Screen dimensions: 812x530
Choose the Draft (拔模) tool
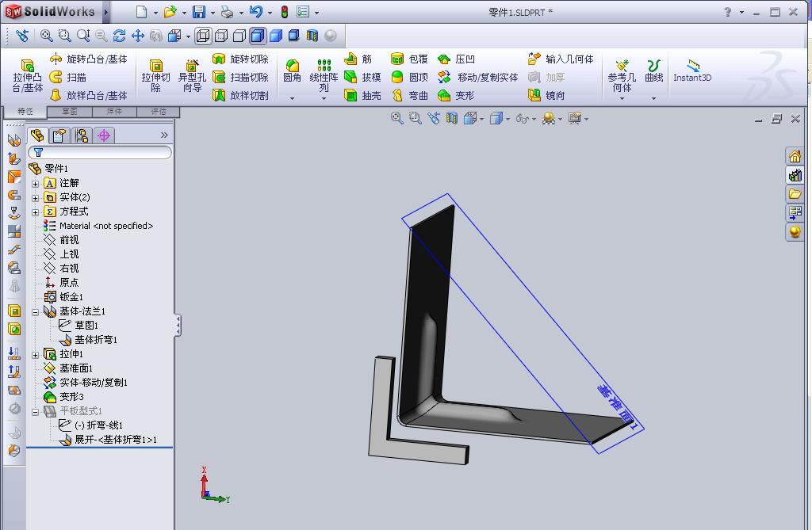pyautogui.click(x=362, y=77)
